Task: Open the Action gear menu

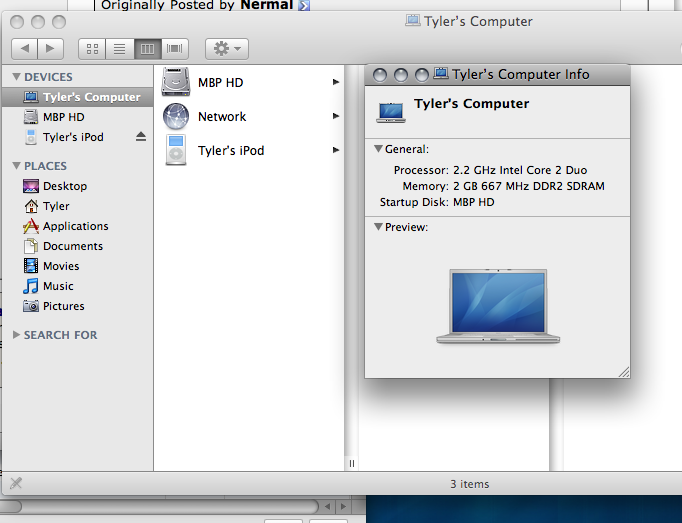Action: click(227, 49)
